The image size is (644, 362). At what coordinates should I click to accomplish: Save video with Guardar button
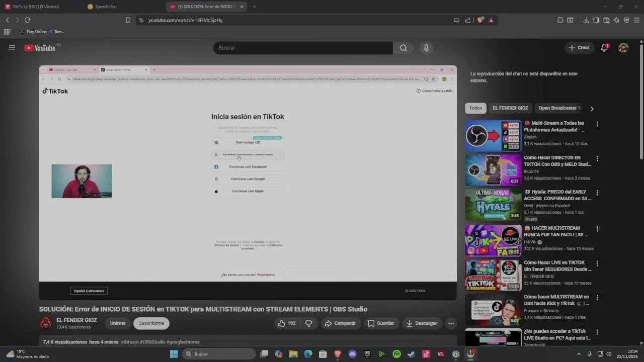tap(381, 323)
